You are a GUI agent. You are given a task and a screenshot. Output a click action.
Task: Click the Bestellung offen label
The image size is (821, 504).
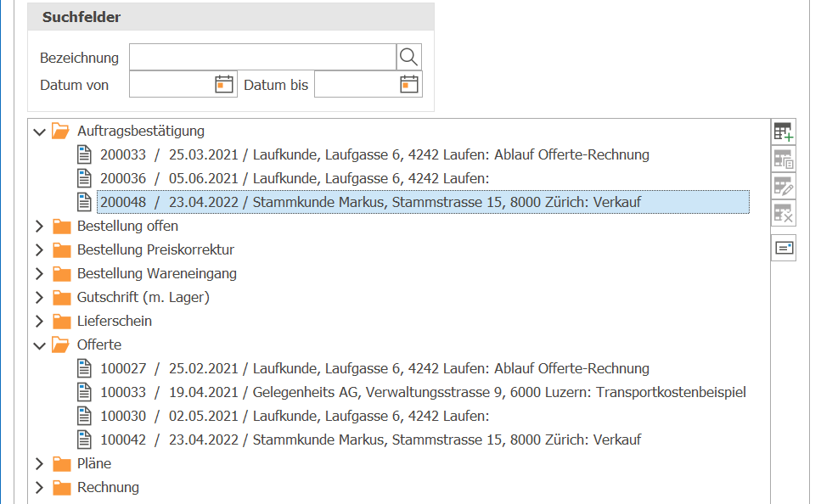(127, 226)
